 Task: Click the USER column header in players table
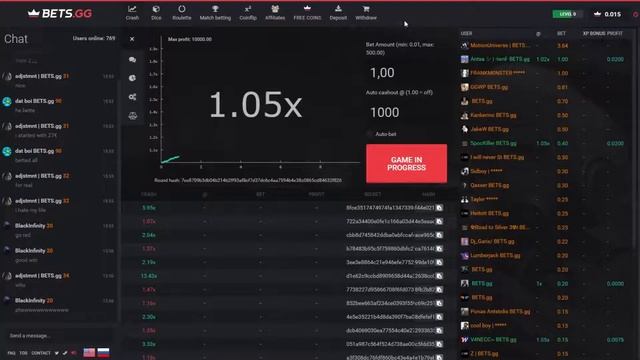pyautogui.click(x=466, y=33)
